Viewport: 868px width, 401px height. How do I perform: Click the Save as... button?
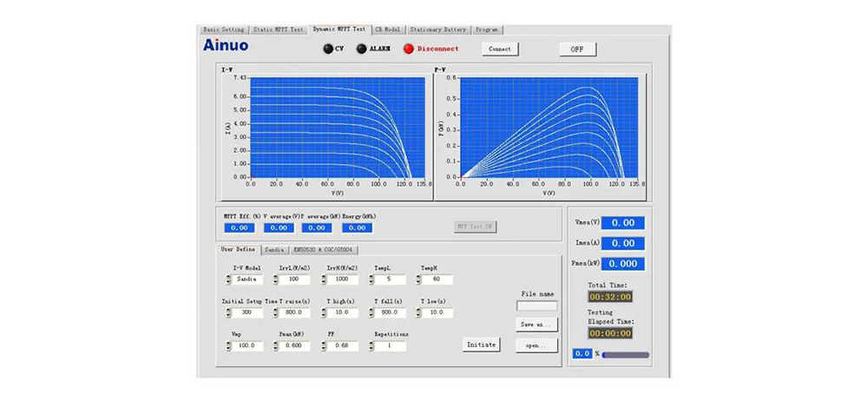pyautogui.click(x=537, y=325)
